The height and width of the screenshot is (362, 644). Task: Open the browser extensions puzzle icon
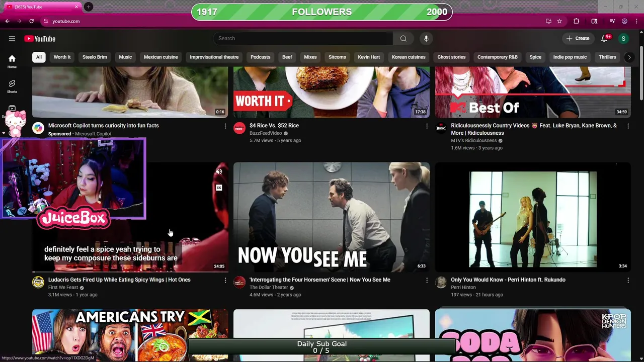coord(577,21)
